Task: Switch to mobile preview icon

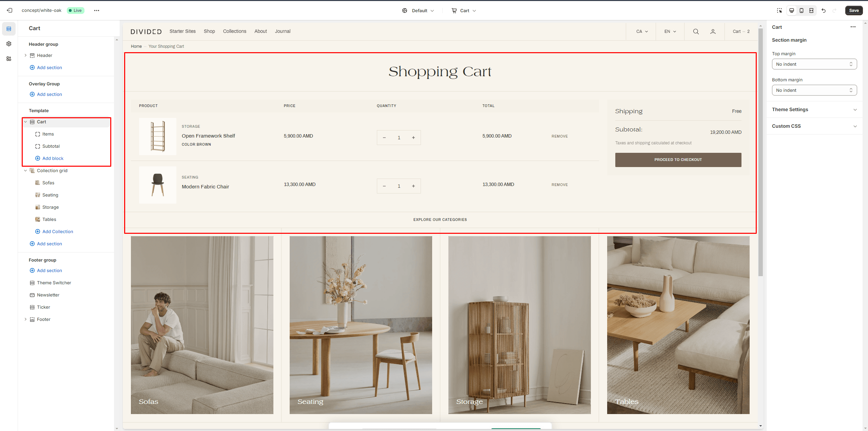Action: click(802, 11)
